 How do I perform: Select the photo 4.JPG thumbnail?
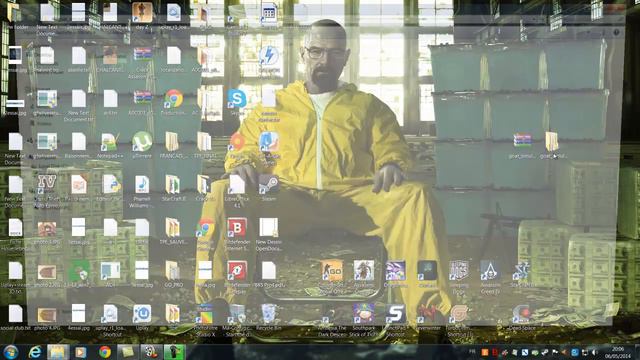tap(47, 315)
